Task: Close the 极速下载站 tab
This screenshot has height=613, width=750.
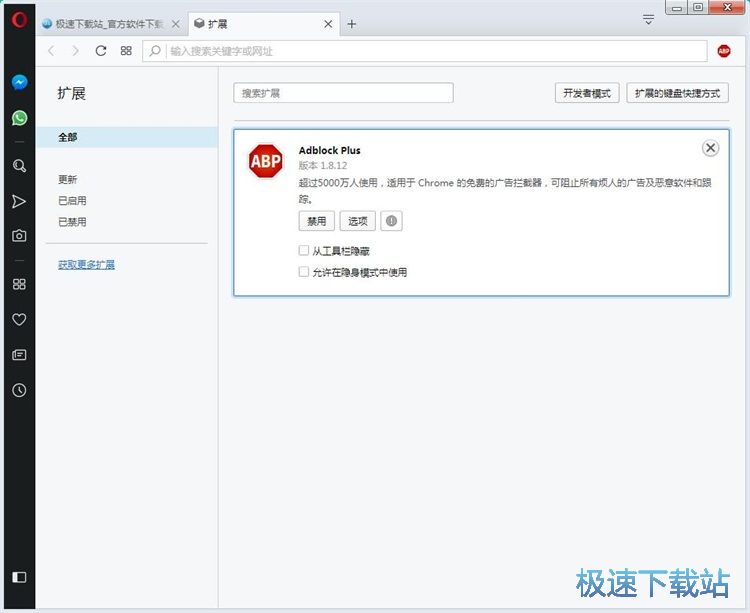Action: tap(176, 24)
